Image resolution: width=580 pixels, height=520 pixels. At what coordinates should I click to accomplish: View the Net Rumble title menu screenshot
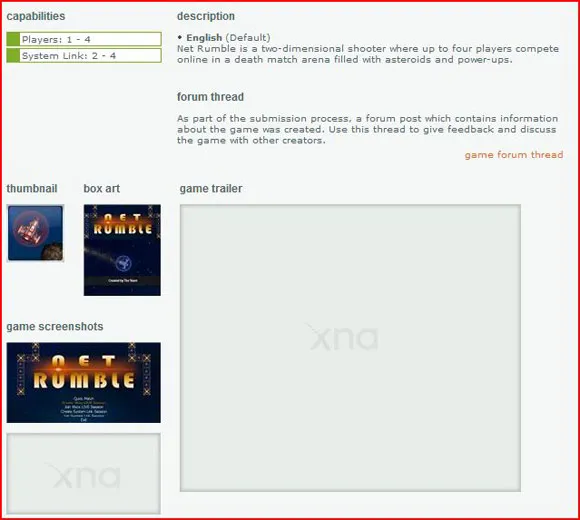tap(84, 382)
